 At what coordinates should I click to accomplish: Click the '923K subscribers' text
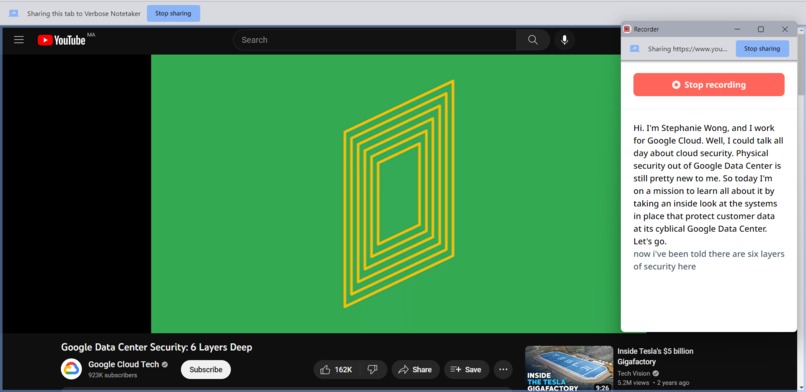click(x=113, y=376)
